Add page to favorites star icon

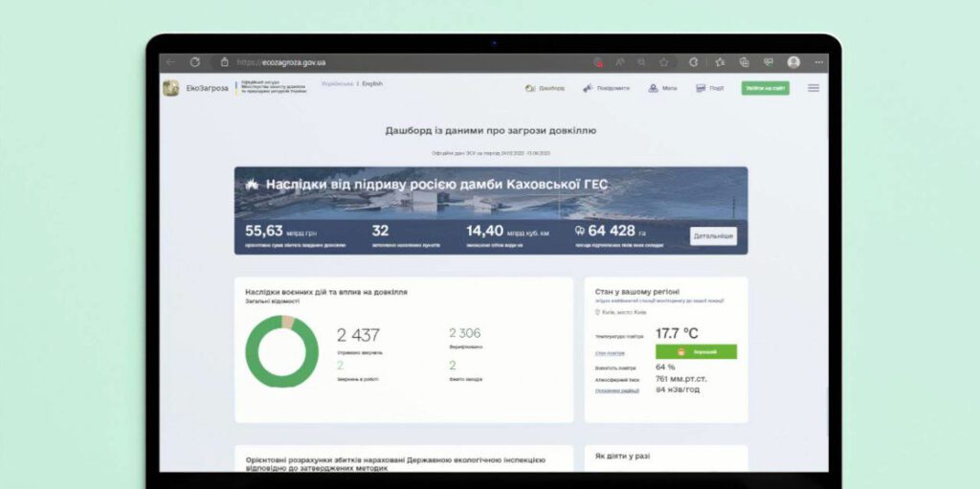click(663, 62)
